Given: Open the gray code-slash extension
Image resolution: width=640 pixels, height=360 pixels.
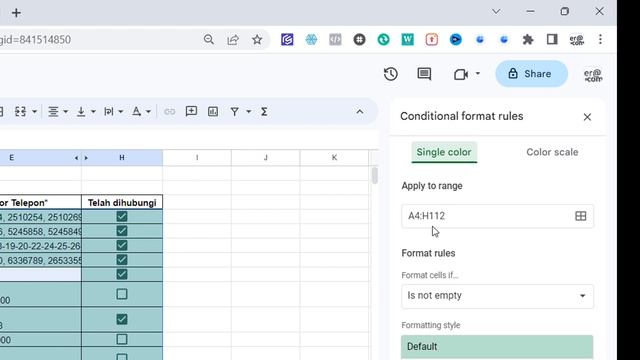Looking at the screenshot, I should coord(335,40).
